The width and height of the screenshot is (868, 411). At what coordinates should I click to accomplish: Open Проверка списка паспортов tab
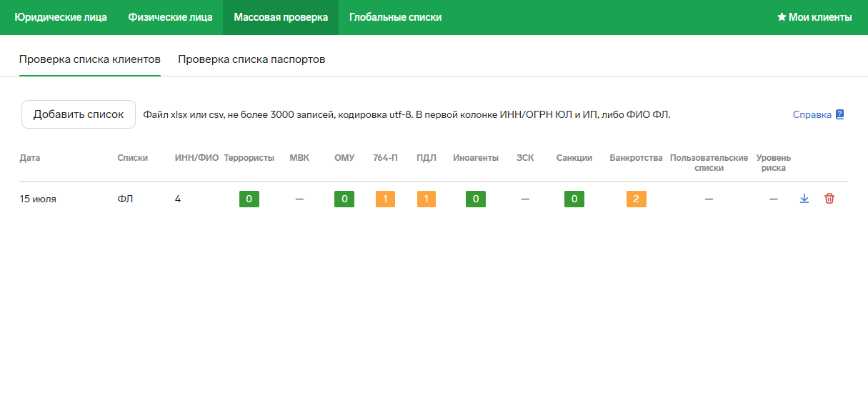[251, 59]
